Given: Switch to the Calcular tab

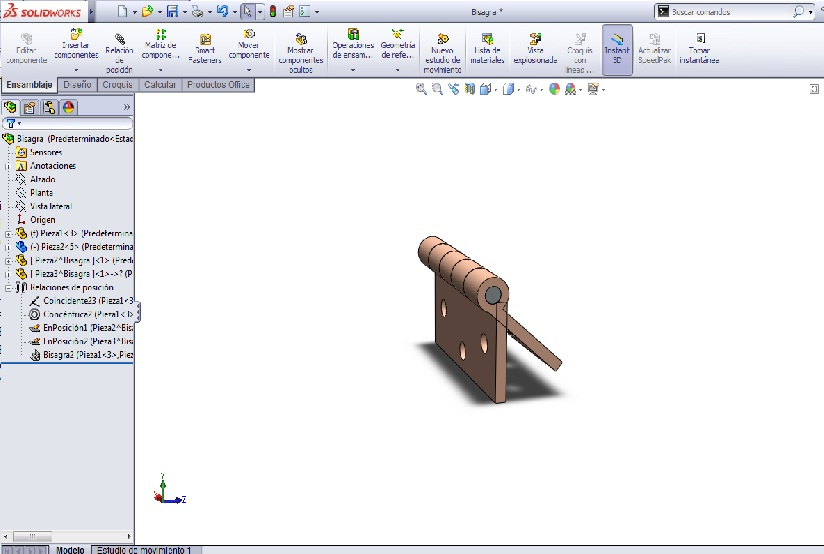Looking at the screenshot, I should click(x=161, y=85).
